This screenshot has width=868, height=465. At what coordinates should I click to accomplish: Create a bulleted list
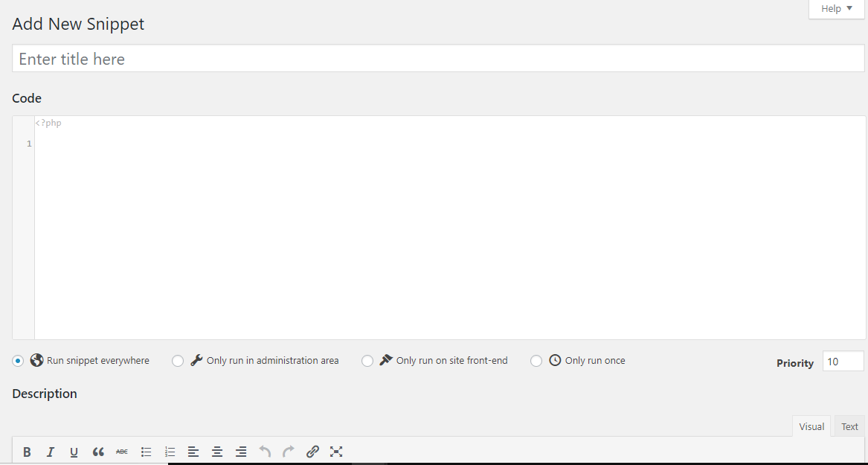point(147,452)
